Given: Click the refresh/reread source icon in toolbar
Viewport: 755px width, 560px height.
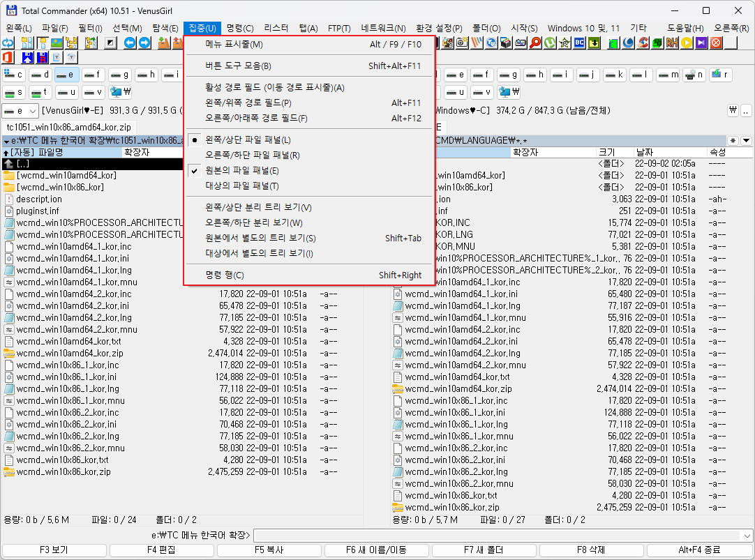Looking at the screenshot, I should 8,43.
